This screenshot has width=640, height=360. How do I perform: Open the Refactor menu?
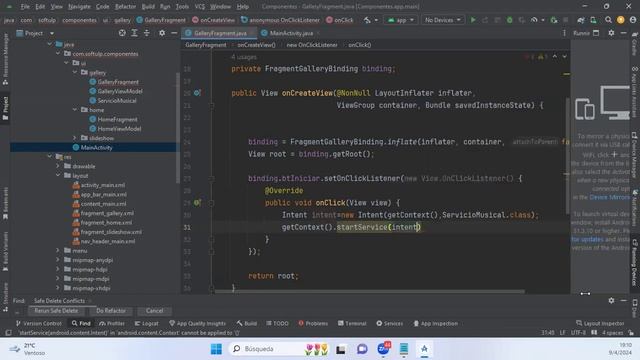tap(125, 7)
